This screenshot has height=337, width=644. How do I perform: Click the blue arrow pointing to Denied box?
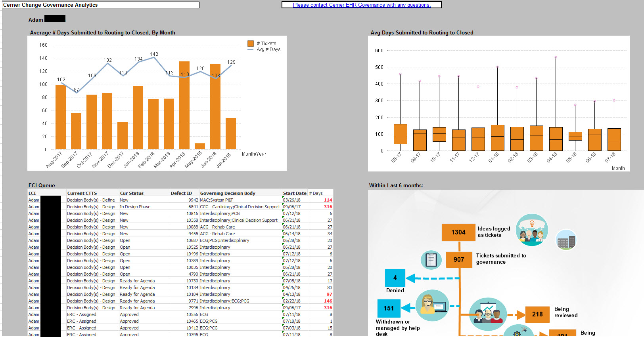click(x=432, y=278)
